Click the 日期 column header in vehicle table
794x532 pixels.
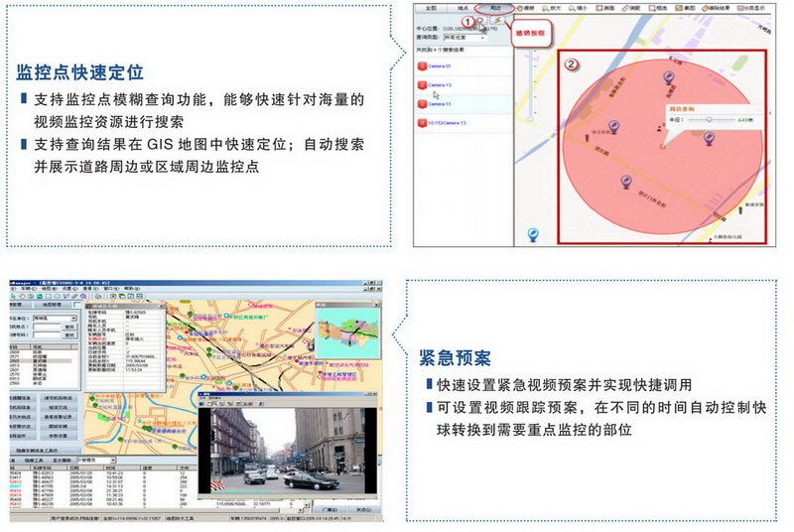point(85,468)
